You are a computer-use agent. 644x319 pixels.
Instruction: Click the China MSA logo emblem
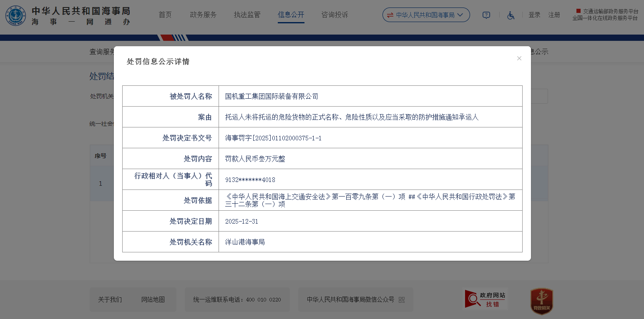click(x=15, y=16)
